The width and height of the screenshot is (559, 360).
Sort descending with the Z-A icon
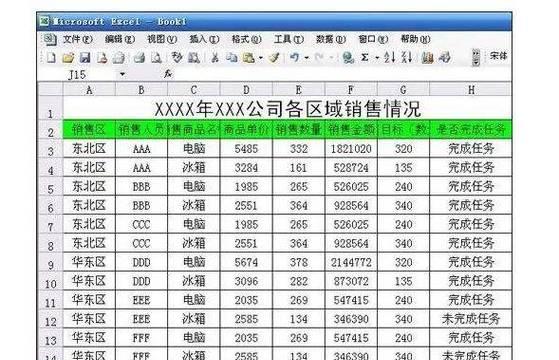[x=407, y=57]
